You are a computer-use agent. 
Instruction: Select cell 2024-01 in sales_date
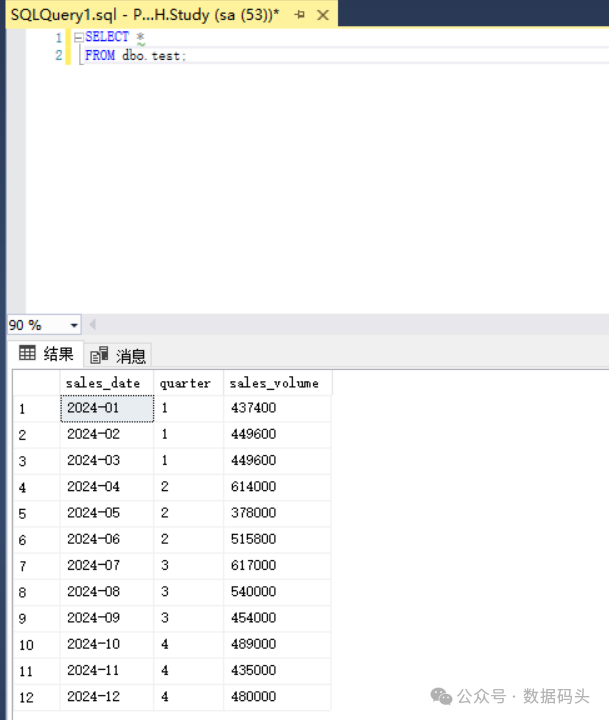[107, 408]
